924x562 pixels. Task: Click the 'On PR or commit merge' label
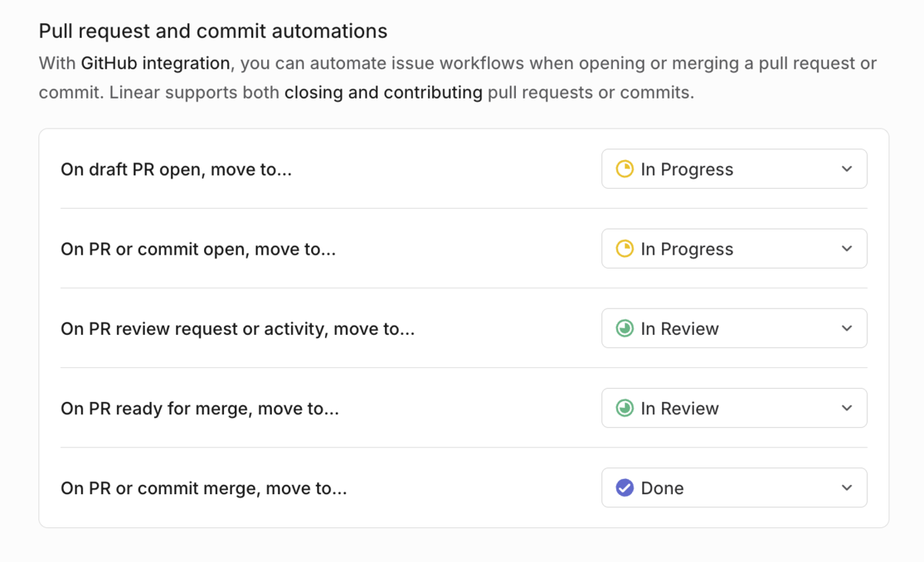pos(204,488)
